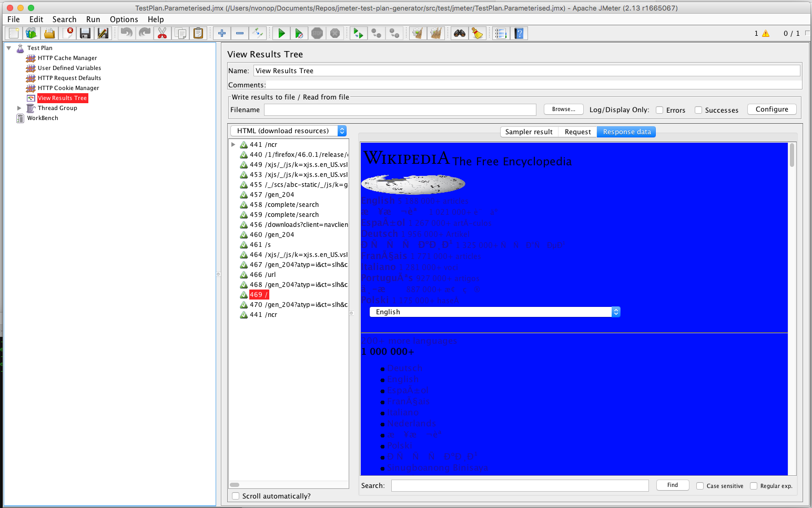Click the Close test plan icon
The image size is (812, 508).
(68, 33)
